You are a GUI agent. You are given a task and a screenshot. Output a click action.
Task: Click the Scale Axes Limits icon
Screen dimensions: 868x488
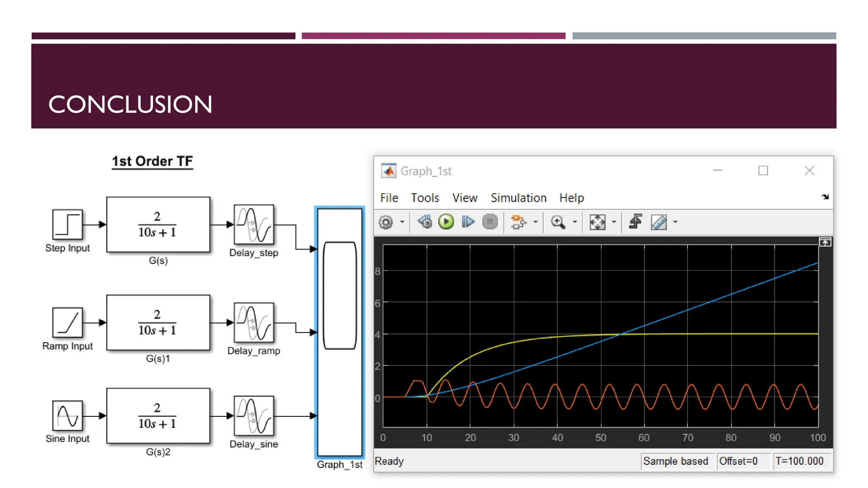pos(597,222)
